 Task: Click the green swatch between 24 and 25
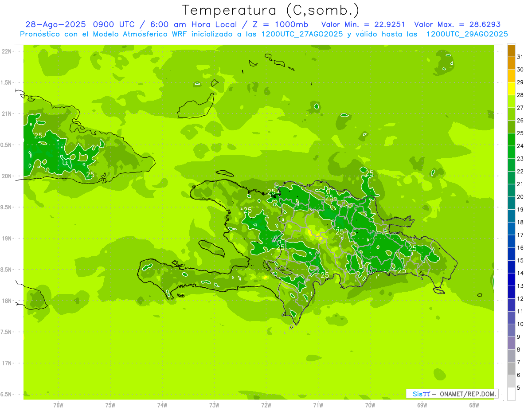click(x=511, y=140)
